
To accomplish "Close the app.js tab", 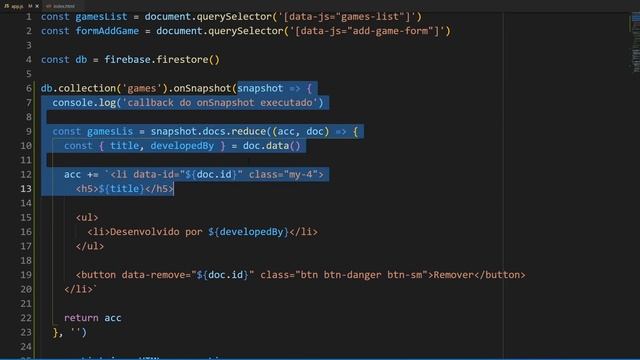I will click(x=37, y=6).
